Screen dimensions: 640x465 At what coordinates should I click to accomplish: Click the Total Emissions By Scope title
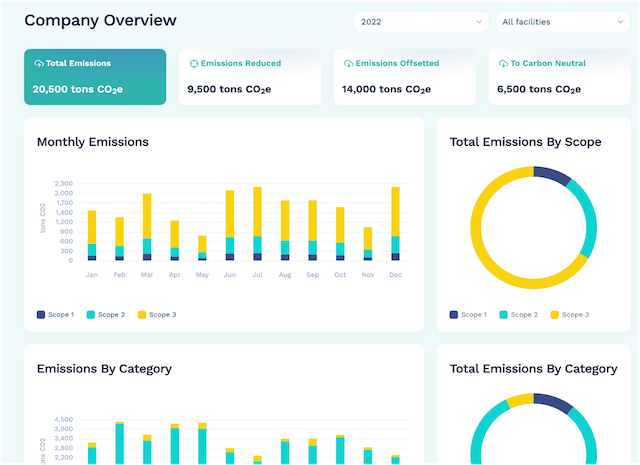tap(525, 142)
